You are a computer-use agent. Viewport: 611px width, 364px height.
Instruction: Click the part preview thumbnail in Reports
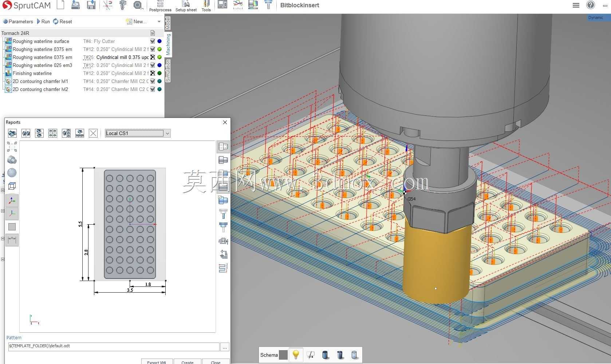[130, 224]
